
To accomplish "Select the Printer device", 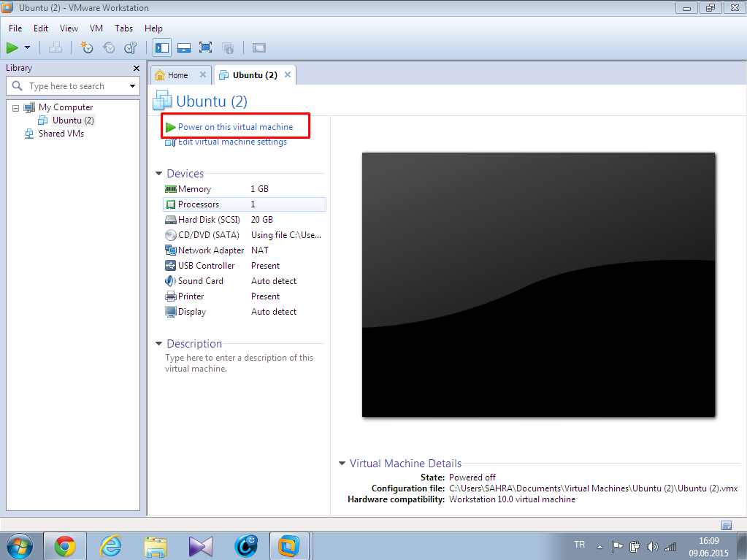I will tap(245, 296).
